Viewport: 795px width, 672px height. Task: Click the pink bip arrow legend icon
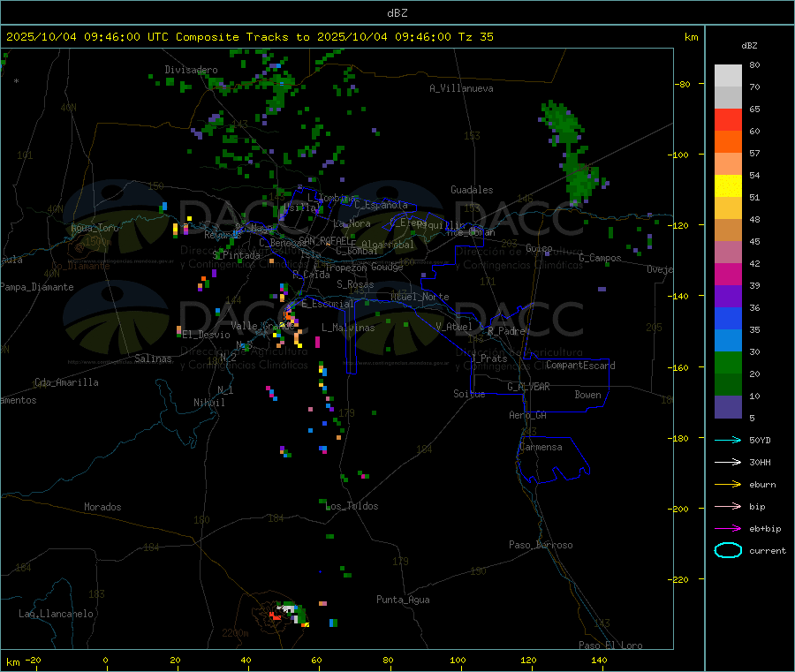tap(728, 506)
